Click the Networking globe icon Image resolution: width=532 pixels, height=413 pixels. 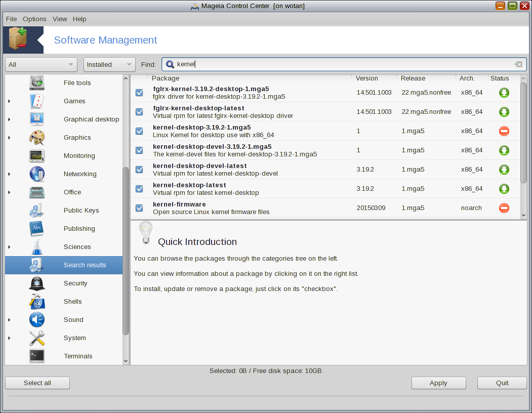(x=37, y=174)
